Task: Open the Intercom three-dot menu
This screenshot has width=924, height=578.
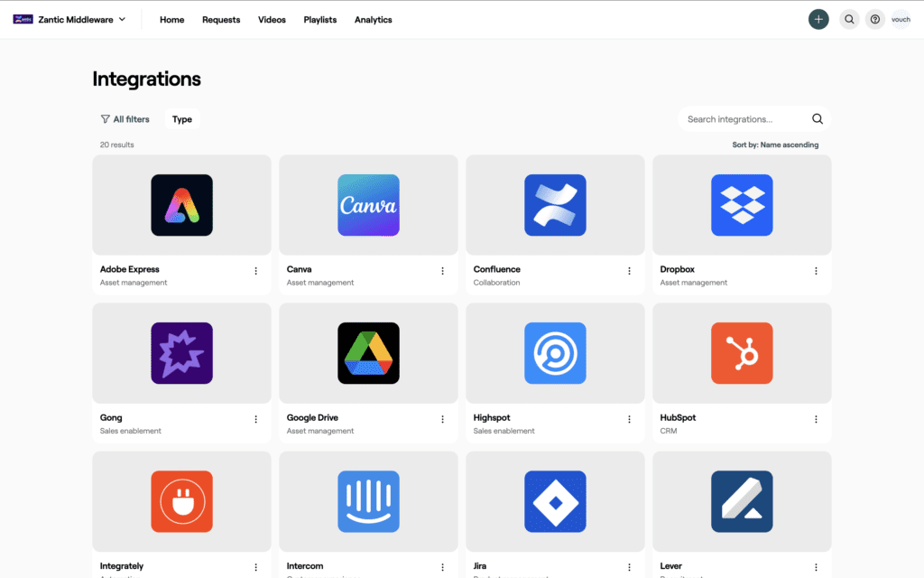Action: pos(442,567)
